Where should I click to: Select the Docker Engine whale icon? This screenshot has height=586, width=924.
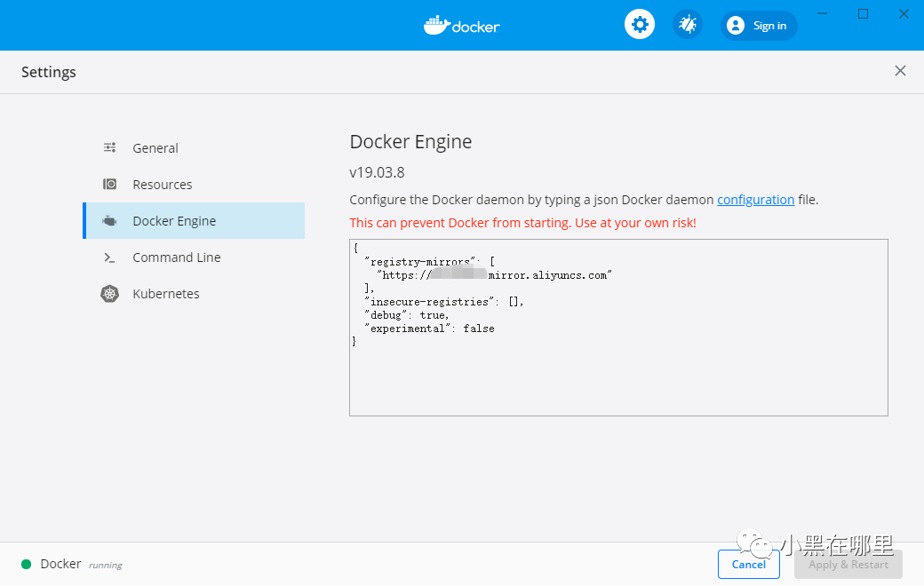109,221
